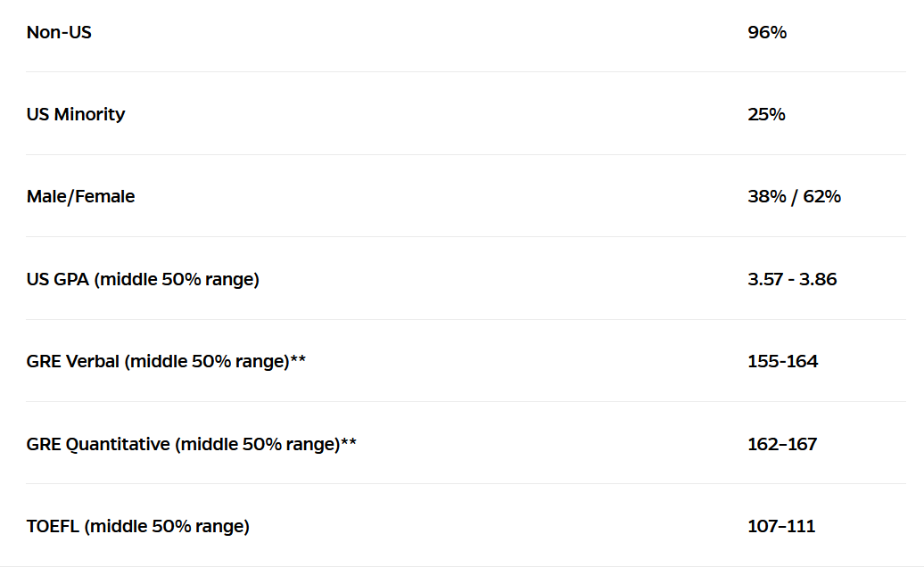
Task: Click the asterisks after GRE Verbal
Action: click(x=298, y=358)
